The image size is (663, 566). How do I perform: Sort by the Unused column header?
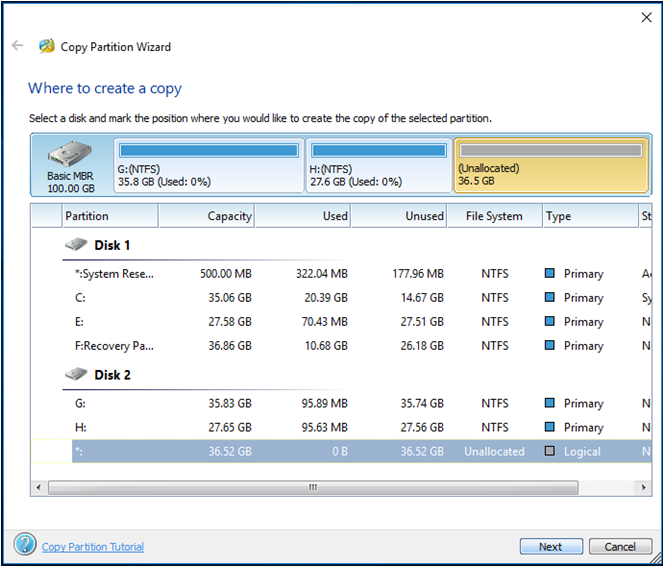point(399,216)
